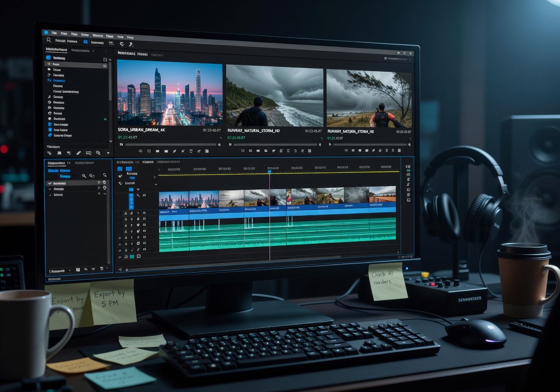
Task: Click the blue playhead marker on timeline ruler
Action: (269, 171)
